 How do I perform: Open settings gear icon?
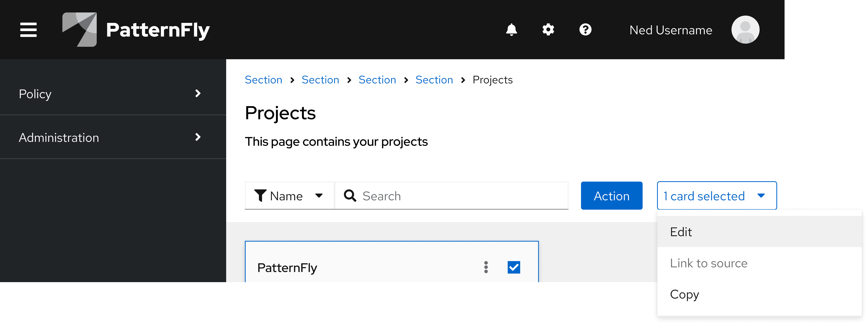[548, 30]
